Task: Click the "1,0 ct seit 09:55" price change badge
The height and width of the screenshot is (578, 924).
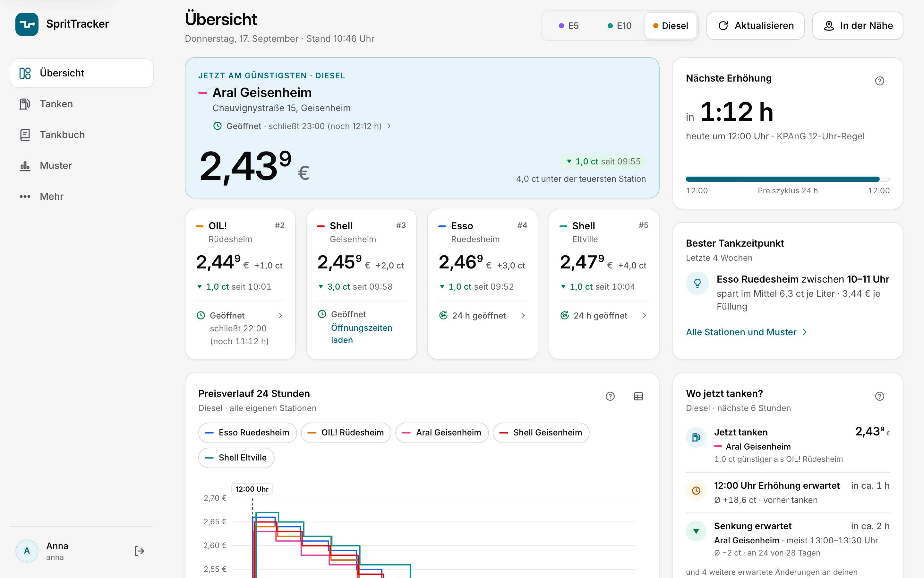Action: coord(603,161)
